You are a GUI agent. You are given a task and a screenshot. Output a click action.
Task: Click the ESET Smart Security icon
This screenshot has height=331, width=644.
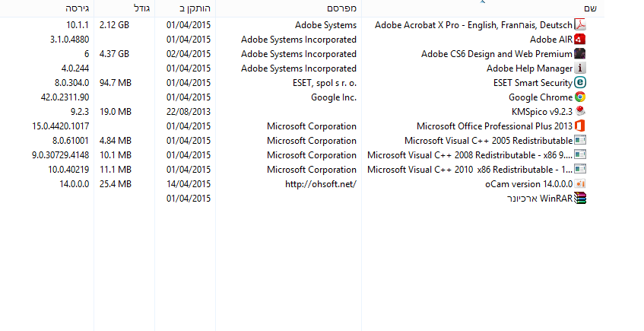click(x=580, y=82)
